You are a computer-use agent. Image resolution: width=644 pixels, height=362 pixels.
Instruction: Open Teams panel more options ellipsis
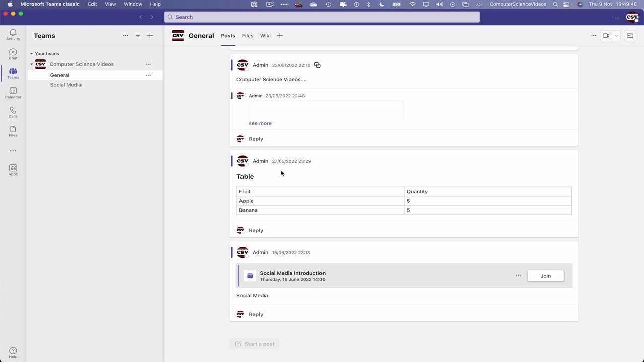126,36
